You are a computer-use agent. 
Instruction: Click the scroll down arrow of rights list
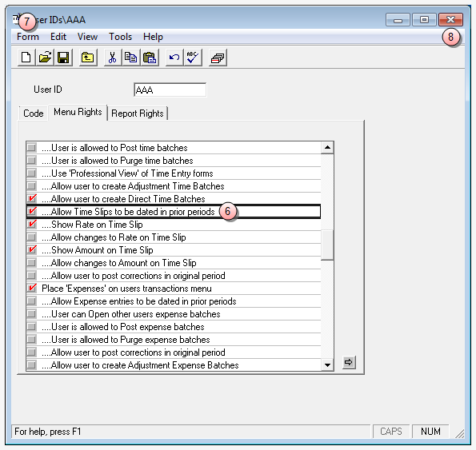point(327,364)
